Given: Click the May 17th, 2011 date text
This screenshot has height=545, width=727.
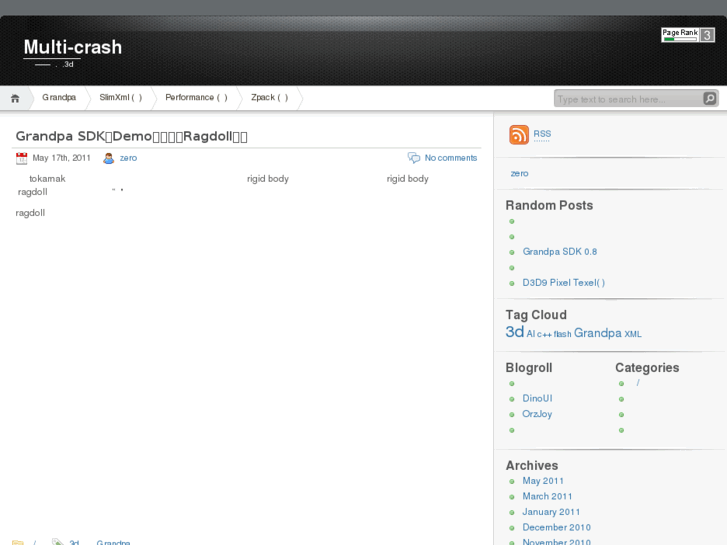Looking at the screenshot, I should pos(61,158).
